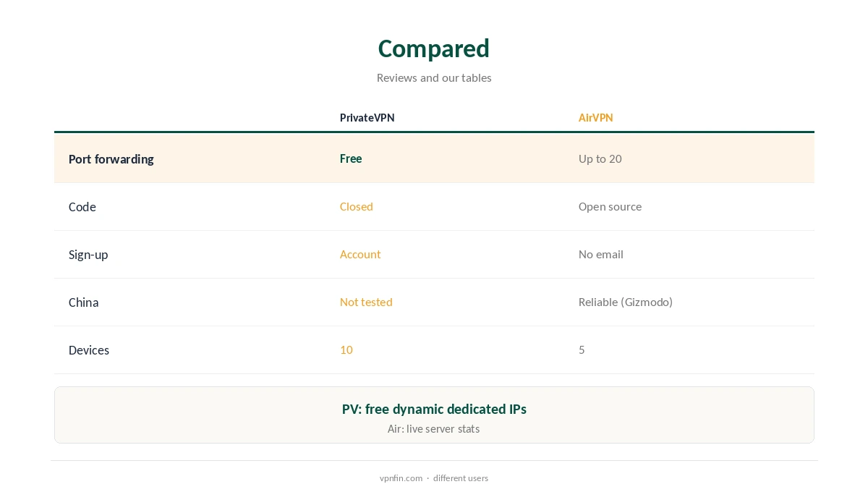Click the 'Open source' cell

(610, 206)
